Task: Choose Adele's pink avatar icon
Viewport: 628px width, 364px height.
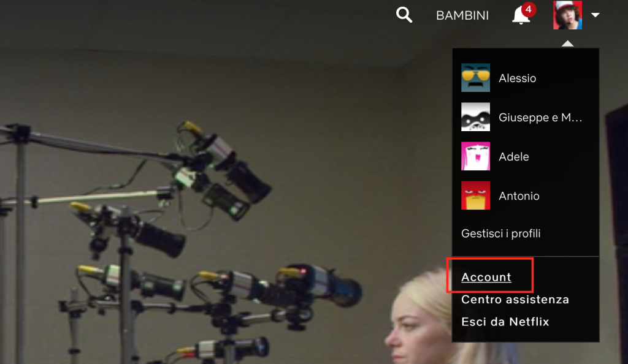Action: point(475,156)
